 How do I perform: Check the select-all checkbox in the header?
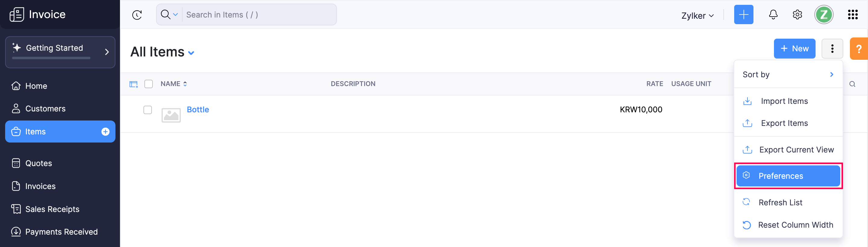click(x=149, y=84)
